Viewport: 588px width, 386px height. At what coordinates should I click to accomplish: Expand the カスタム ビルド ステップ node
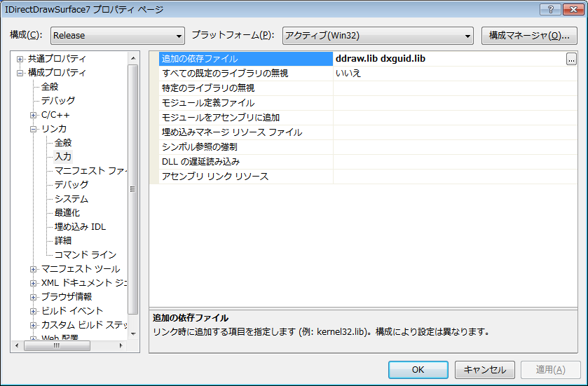tap(34, 325)
